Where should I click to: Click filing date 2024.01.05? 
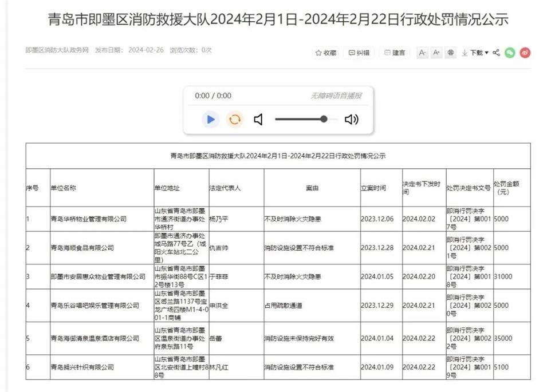click(x=377, y=277)
